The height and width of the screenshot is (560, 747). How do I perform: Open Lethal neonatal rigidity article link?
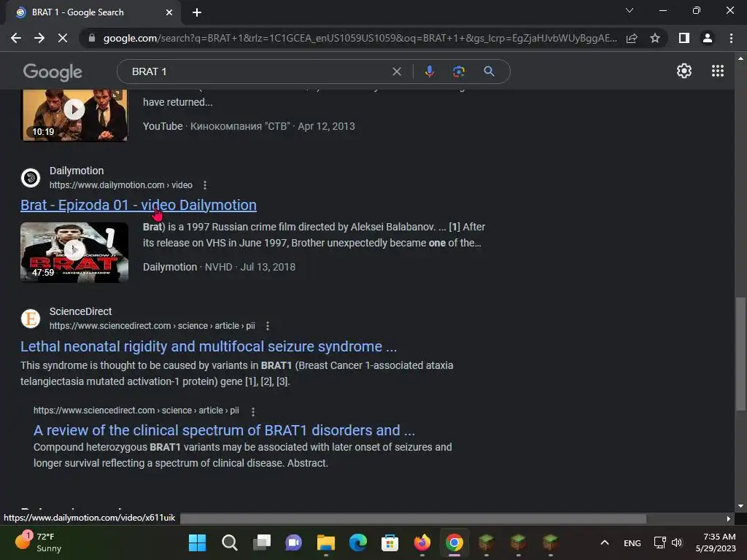209,346
